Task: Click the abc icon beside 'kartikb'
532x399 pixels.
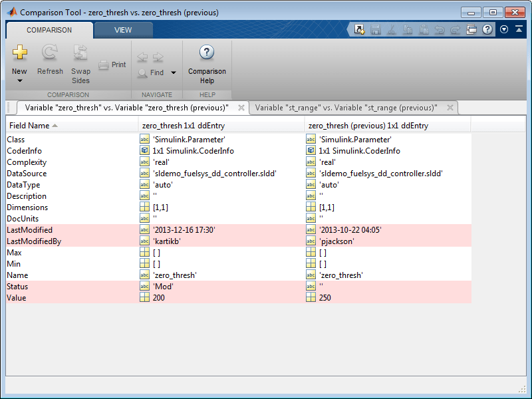Action: [x=144, y=241]
